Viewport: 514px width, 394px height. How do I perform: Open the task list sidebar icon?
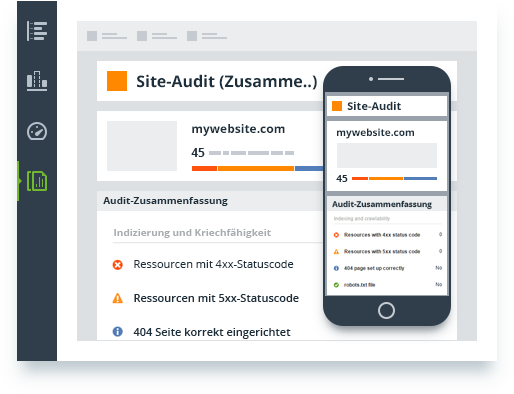(37, 31)
